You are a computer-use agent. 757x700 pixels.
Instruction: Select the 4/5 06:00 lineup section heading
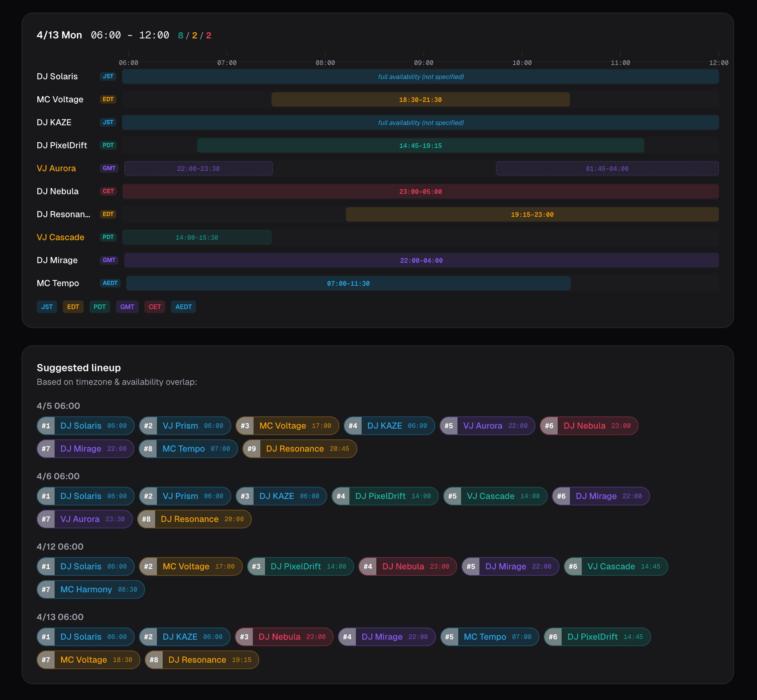(x=58, y=406)
